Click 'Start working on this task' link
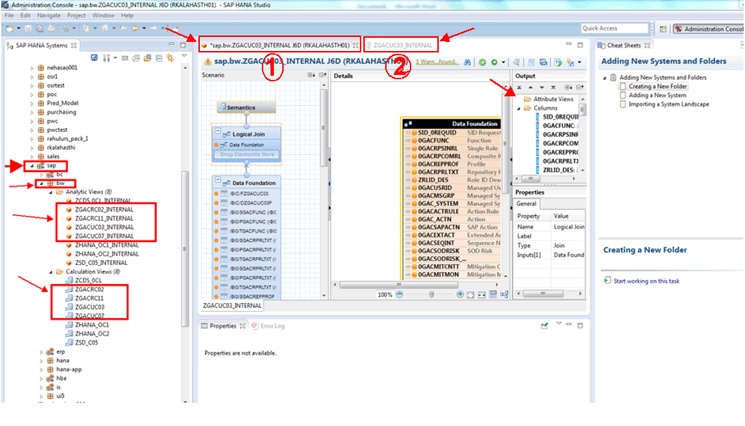 pyautogui.click(x=649, y=281)
